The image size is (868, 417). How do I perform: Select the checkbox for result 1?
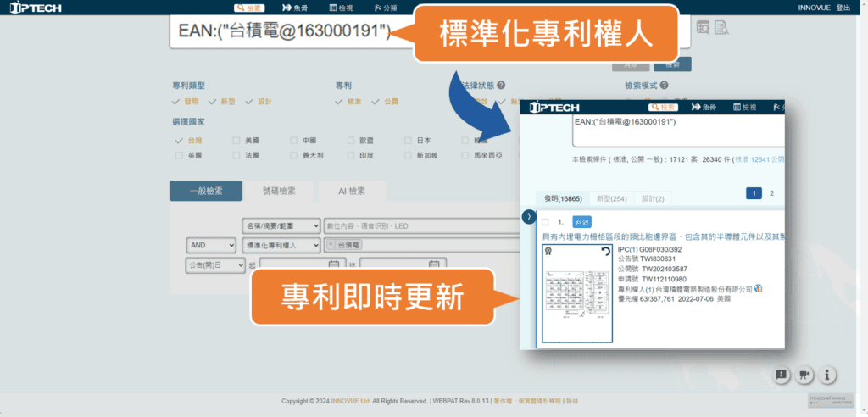pyautogui.click(x=545, y=222)
